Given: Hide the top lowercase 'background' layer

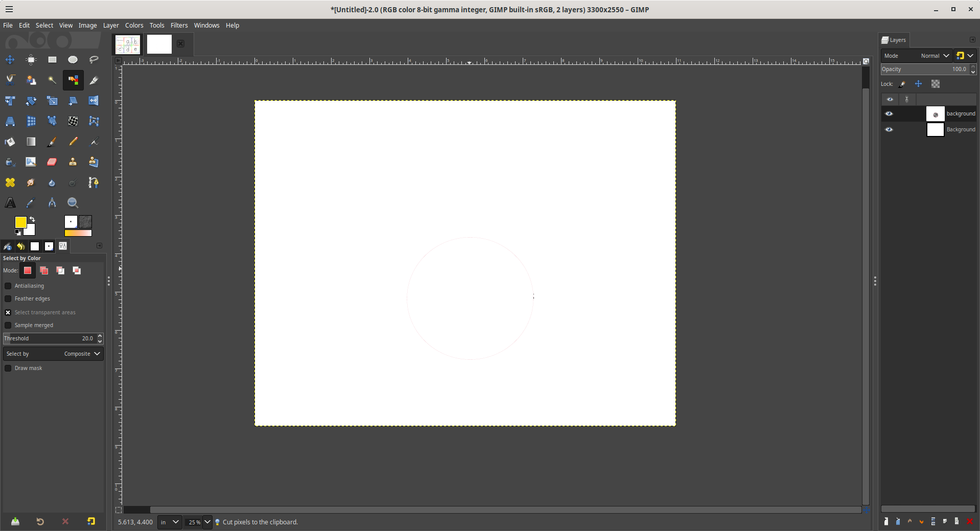Looking at the screenshot, I should [889, 113].
